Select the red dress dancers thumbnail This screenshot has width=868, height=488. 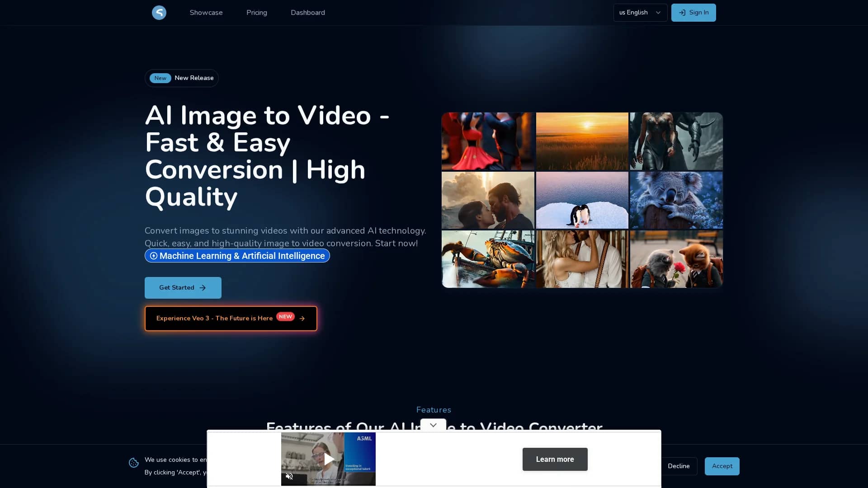pos(488,141)
